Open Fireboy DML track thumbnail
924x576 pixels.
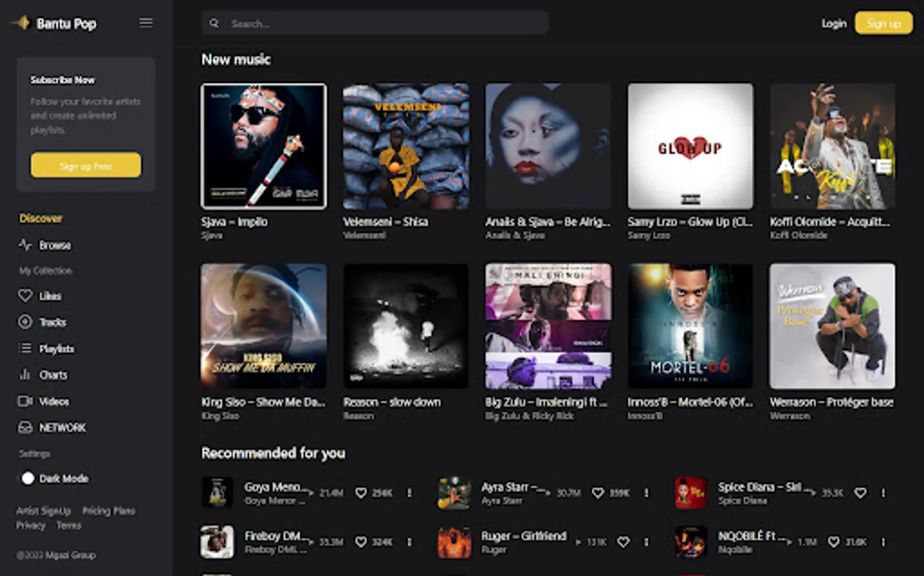[x=217, y=542]
